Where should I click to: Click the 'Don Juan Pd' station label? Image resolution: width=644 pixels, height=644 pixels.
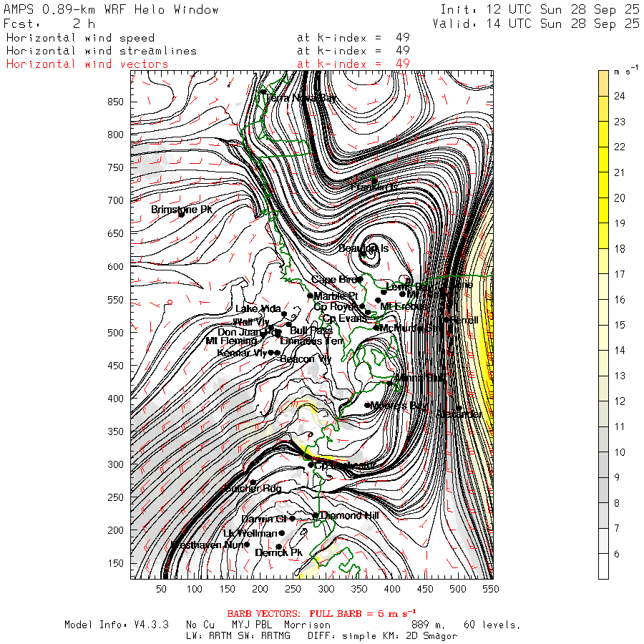coord(248,332)
